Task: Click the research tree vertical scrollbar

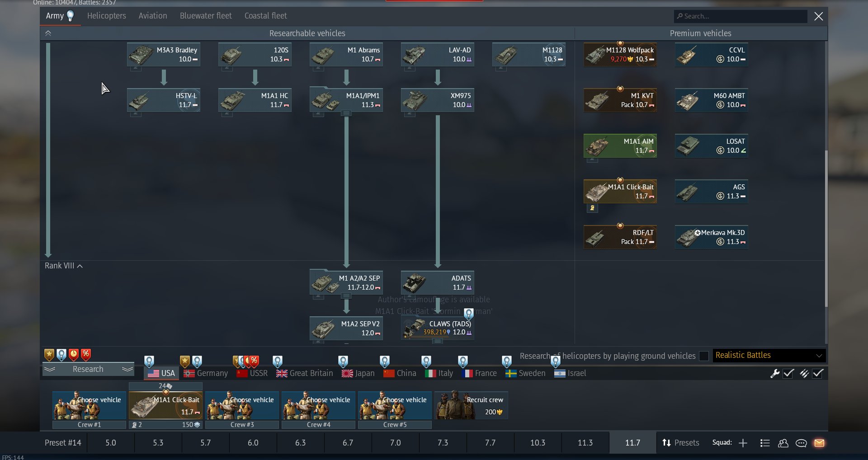Action: click(826, 226)
